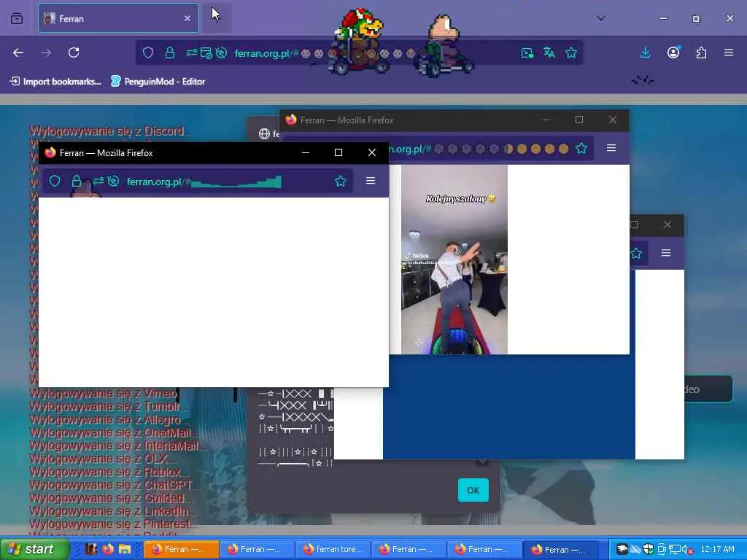The height and width of the screenshot is (560, 747).
Task: Click the 12:17 AM taskbar clock
Action: coord(718,549)
